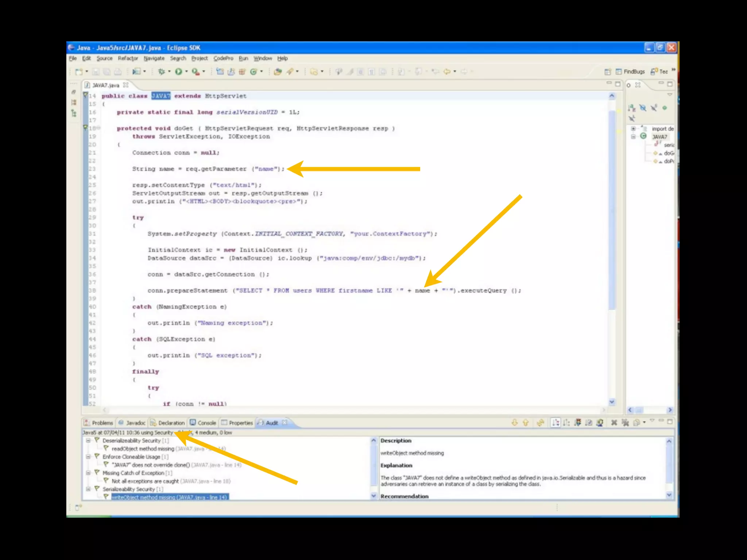Toggle Hide Static Members in the Outline panel

click(654, 108)
